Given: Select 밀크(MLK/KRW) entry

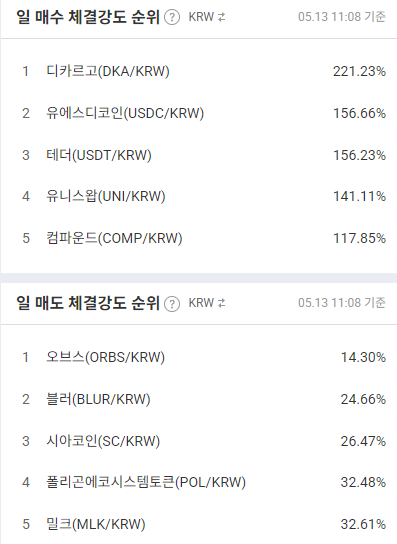Looking at the screenshot, I should coord(96,524).
